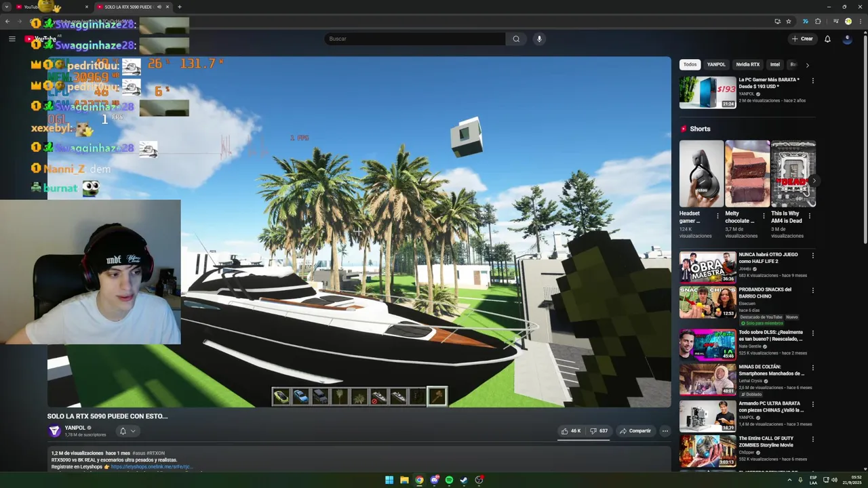Open the taskbar volume control

click(x=834, y=480)
